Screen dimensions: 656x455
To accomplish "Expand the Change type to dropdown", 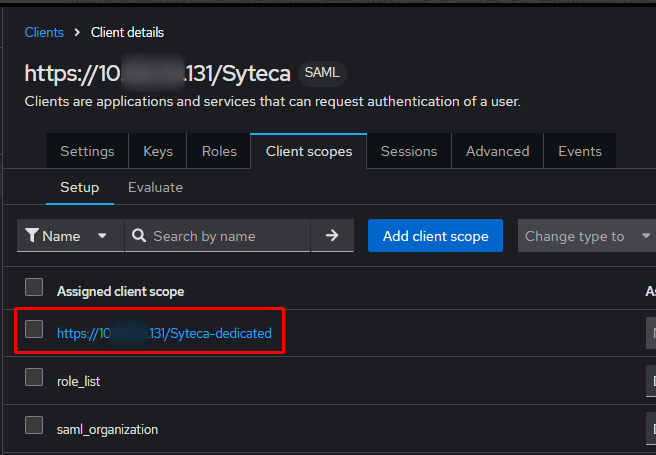I will point(587,236).
